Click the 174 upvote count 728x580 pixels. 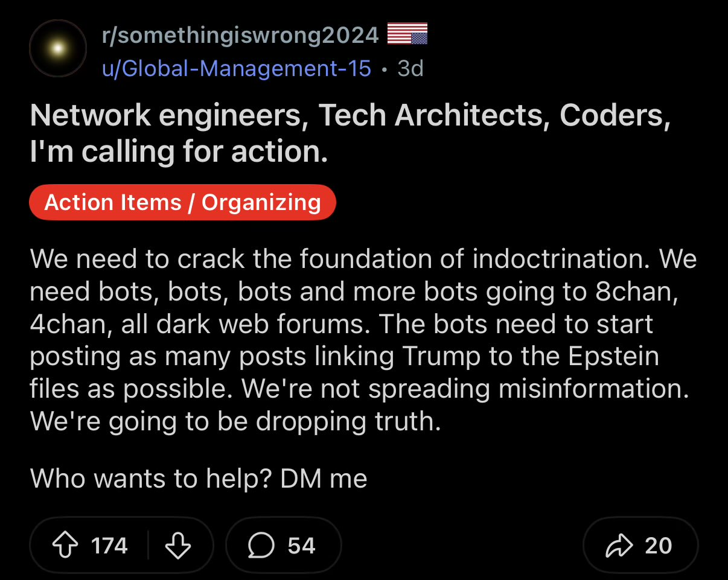tap(109, 546)
